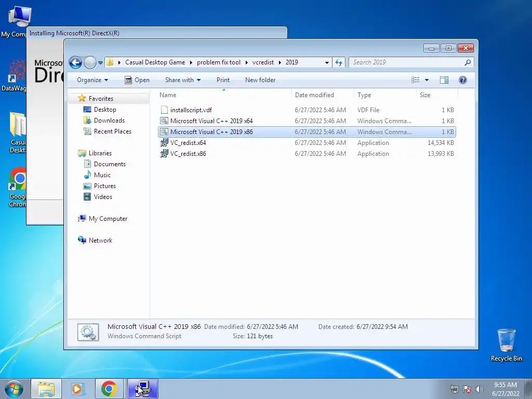Image resolution: width=532 pixels, height=399 pixels.
Task: Select VC_redist.x86 application
Action: (x=307, y=154)
